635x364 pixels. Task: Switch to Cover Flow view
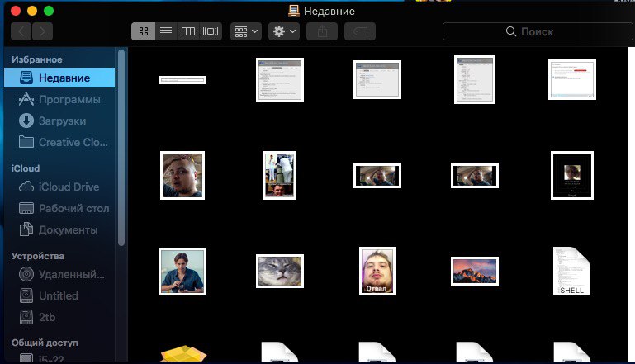[211, 31]
